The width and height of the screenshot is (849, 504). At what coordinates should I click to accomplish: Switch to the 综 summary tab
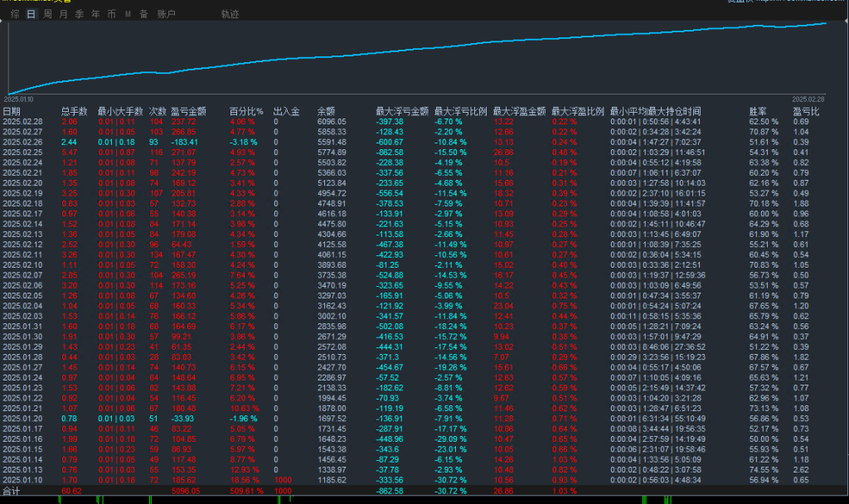point(15,14)
